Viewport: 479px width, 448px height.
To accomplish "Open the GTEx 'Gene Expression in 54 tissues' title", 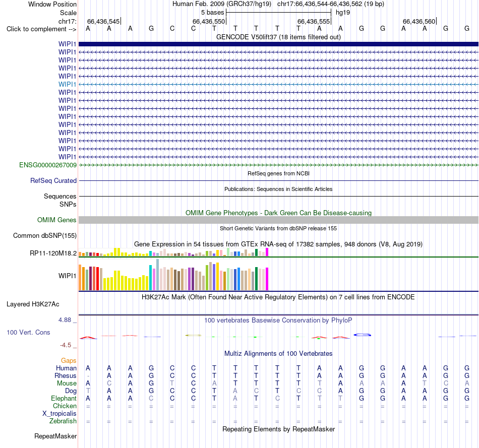I will point(278,244).
